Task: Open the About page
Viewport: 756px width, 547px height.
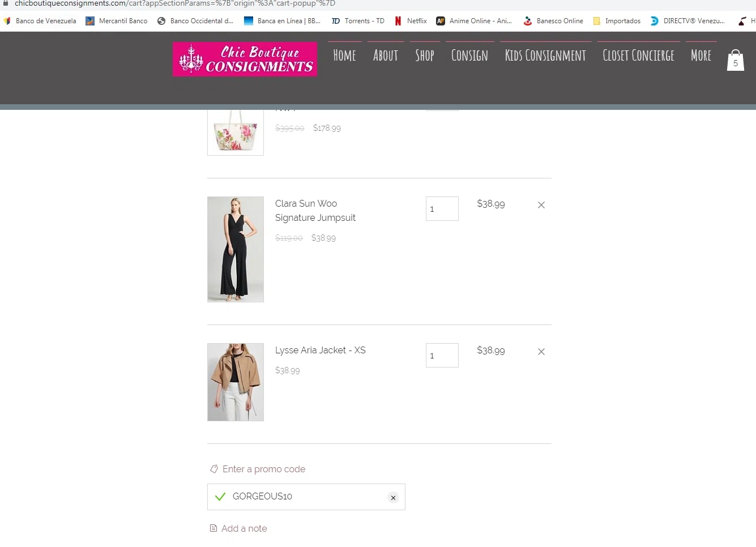Action: [x=386, y=55]
